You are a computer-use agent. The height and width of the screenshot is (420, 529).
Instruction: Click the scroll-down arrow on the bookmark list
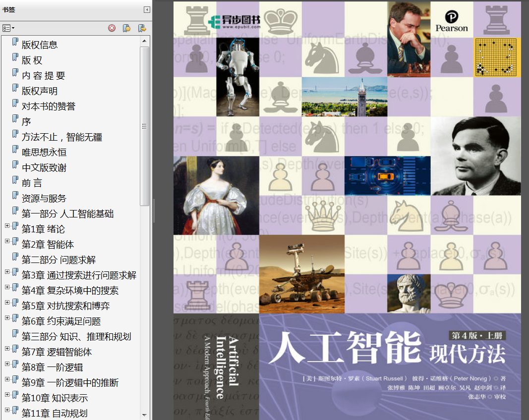pyautogui.click(x=144, y=416)
